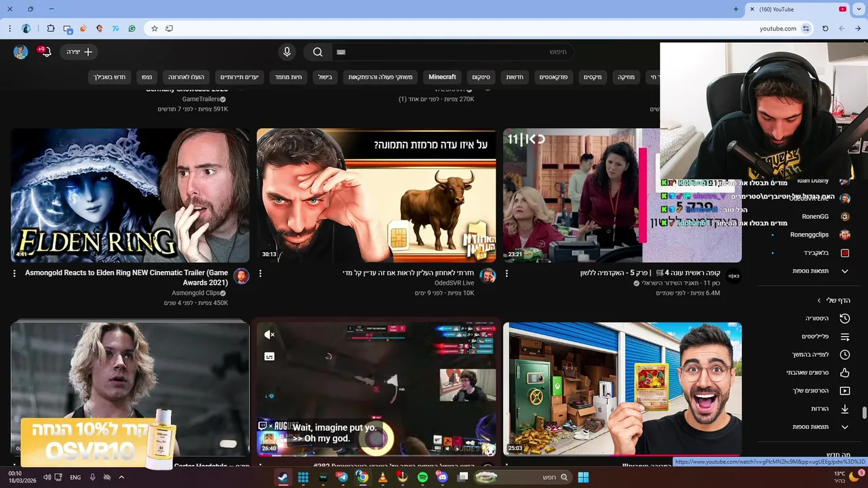Image resolution: width=868 pixels, height=488 pixels.
Task: Click the יצירה create button
Action: (x=79, y=52)
